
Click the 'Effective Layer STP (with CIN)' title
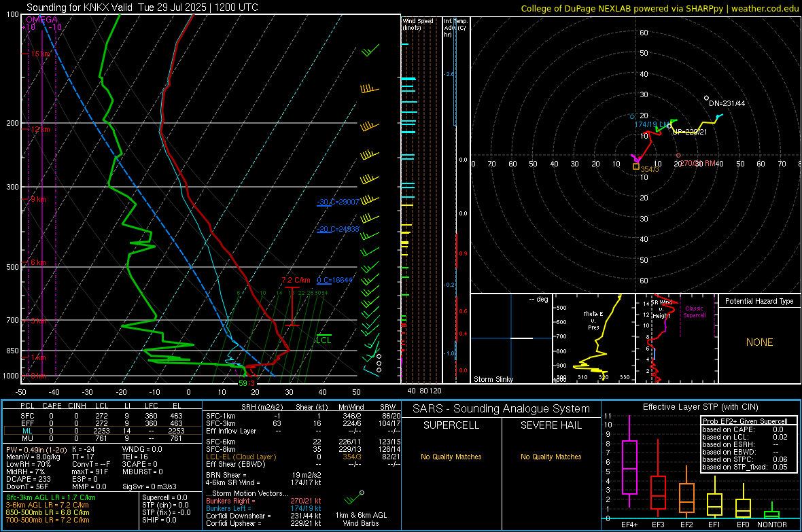(x=700, y=407)
